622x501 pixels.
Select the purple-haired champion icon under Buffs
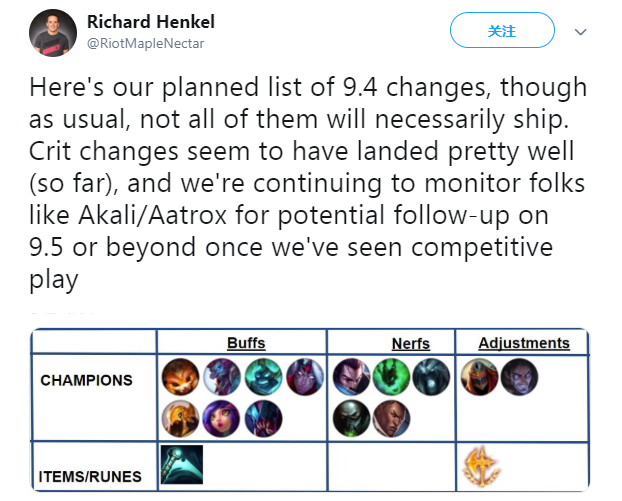(x=222, y=417)
